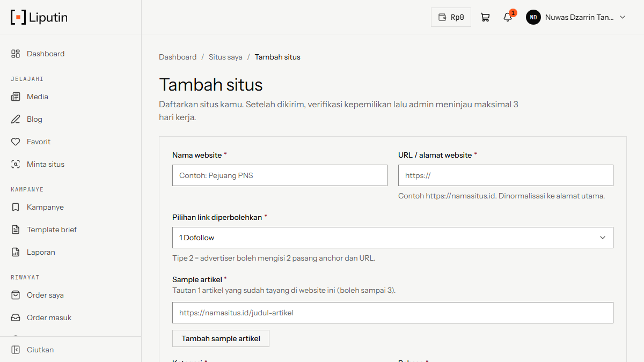
Task: Open the Minta situs menu item
Action: click(x=70, y=164)
